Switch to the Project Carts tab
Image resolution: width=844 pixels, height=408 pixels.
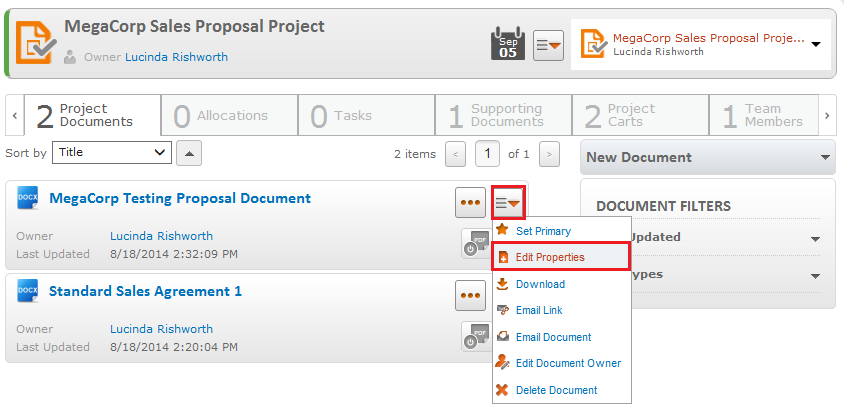click(x=640, y=115)
